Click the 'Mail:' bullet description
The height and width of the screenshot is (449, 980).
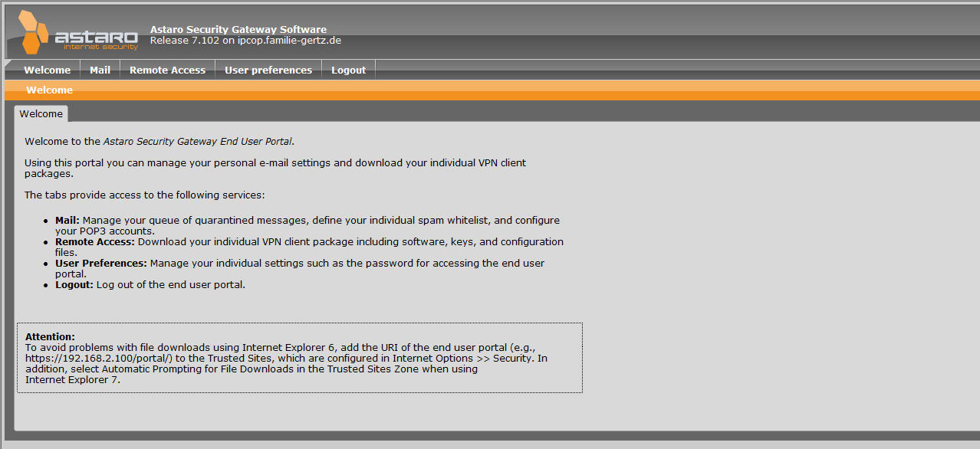pos(307,225)
